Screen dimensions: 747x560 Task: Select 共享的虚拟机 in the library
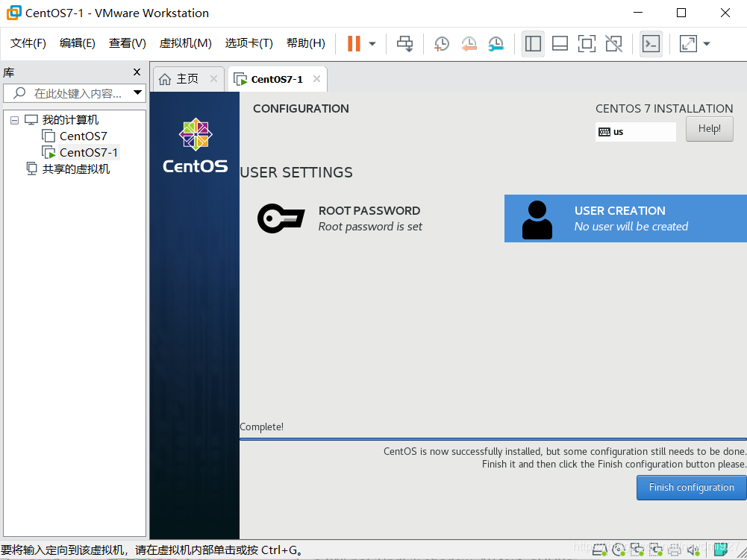tap(76, 169)
